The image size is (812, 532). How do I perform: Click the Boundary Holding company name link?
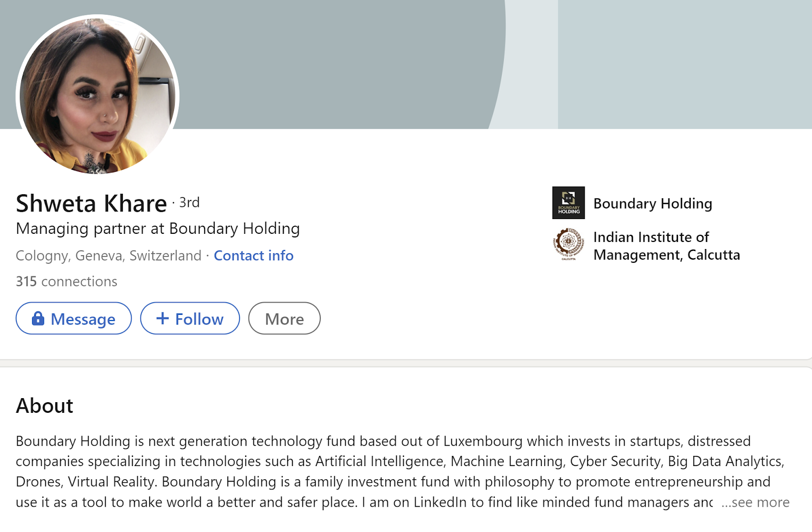click(x=653, y=203)
